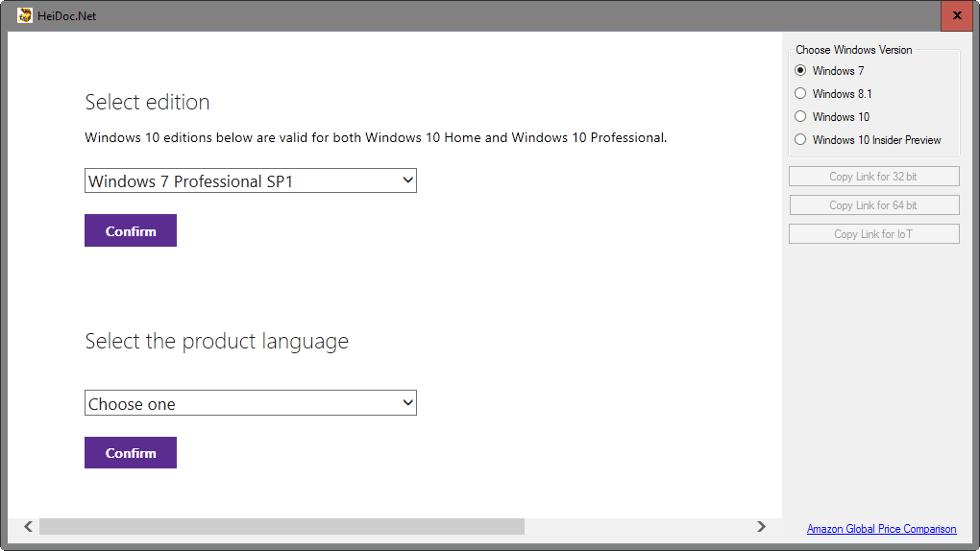This screenshot has height=551, width=980.
Task: Click the 'Choose Windows Version' group label
Action: 854,50
